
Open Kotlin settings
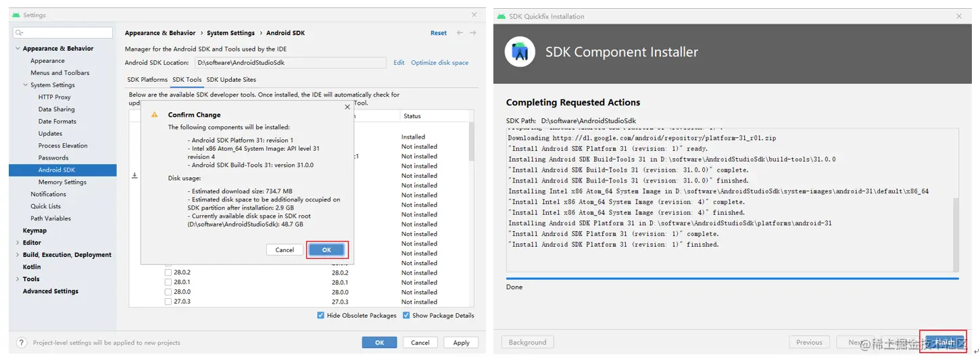click(32, 267)
